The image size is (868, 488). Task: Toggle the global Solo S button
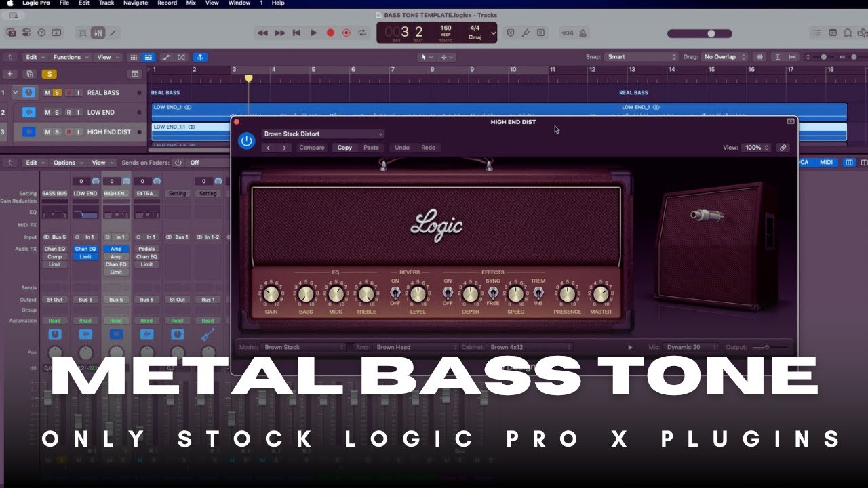(x=49, y=74)
